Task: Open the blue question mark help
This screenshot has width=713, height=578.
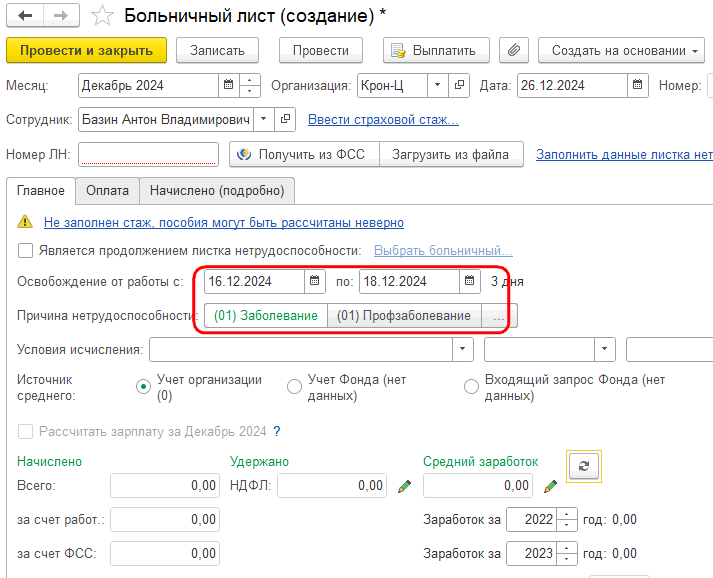Action: 277,431
